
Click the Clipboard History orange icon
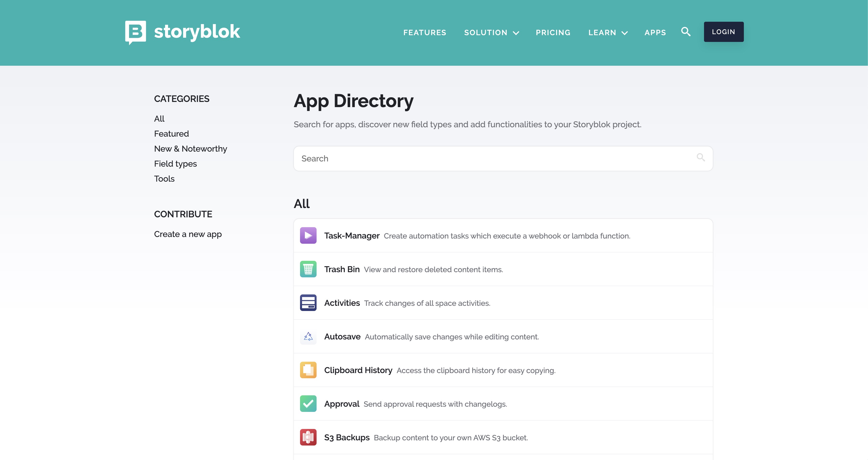click(x=308, y=370)
